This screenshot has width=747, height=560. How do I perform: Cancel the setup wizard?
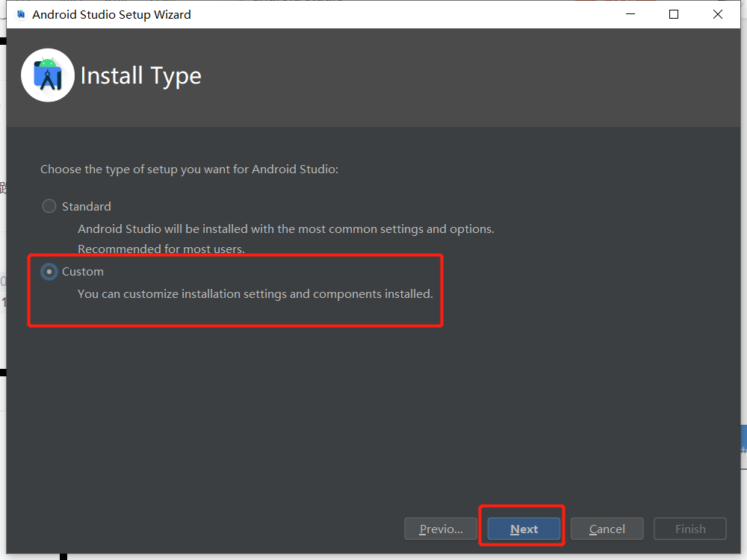point(607,529)
